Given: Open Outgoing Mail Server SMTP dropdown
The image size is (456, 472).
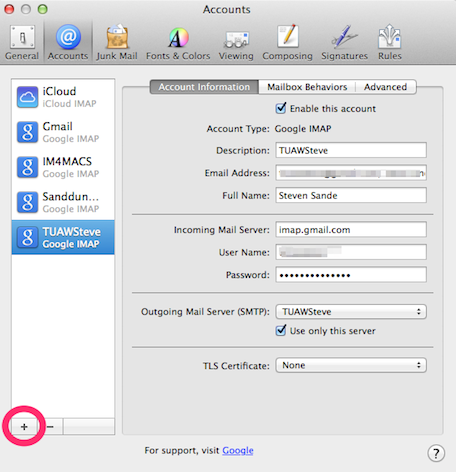Looking at the screenshot, I should [351, 312].
